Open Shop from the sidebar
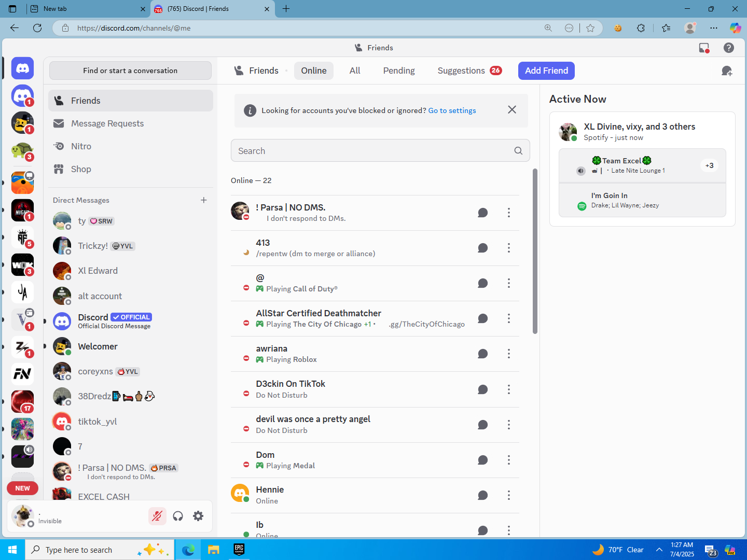Image resolution: width=747 pixels, height=560 pixels. tap(131, 169)
